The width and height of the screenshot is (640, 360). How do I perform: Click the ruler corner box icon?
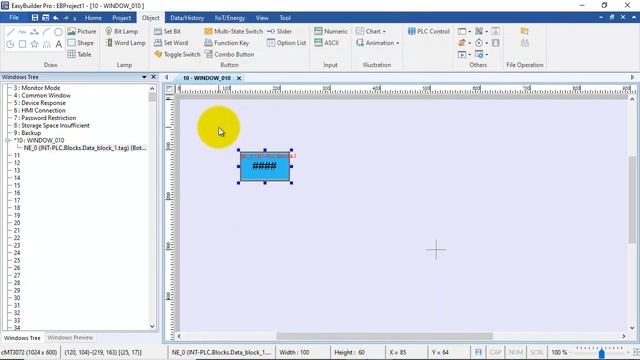point(169,89)
